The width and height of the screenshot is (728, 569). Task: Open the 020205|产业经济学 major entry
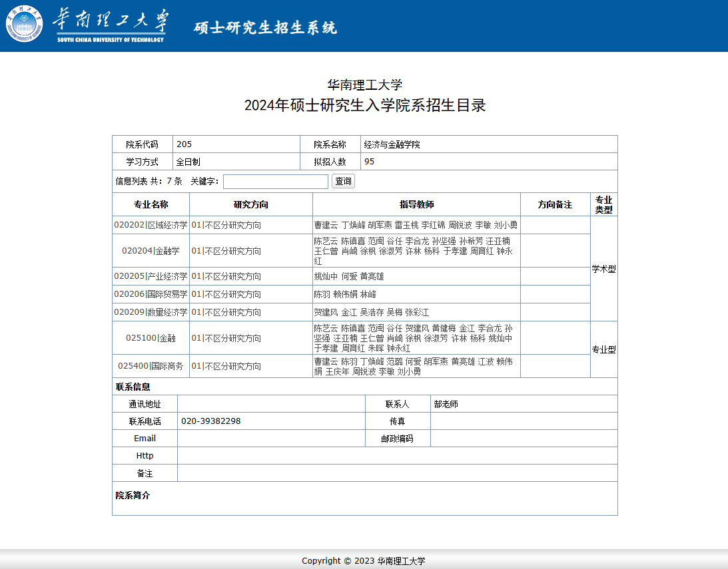151,276
